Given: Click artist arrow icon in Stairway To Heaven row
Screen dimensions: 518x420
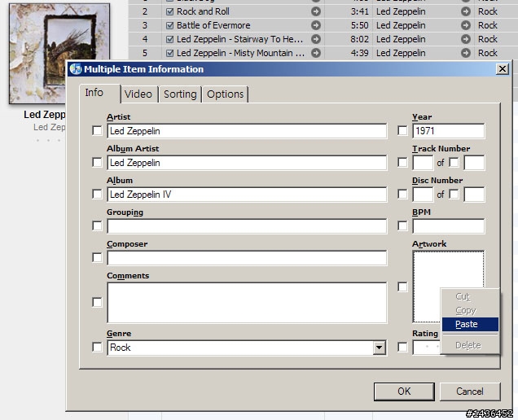Looking at the screenshot, I should [466, 39].
